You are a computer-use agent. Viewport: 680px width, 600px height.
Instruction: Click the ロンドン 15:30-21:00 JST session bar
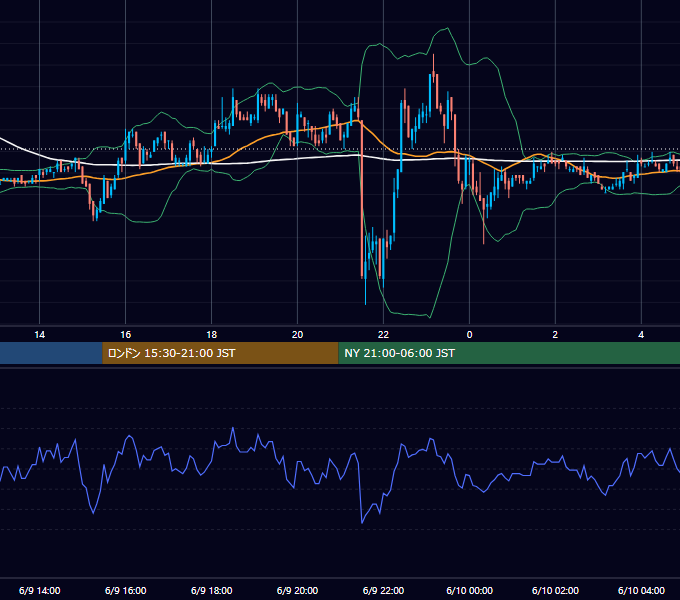(220, 353)
